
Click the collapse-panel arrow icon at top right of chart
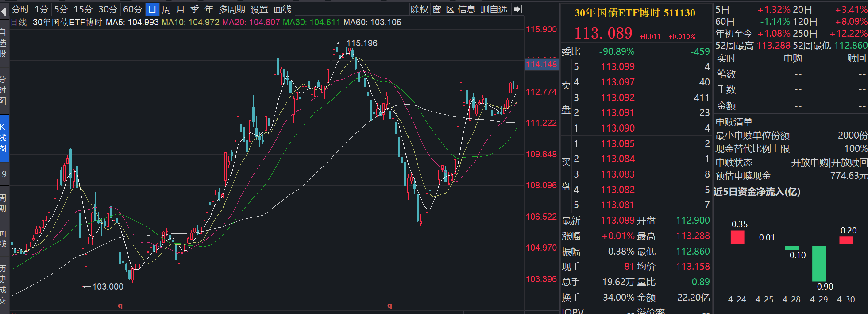click(518, 9)
